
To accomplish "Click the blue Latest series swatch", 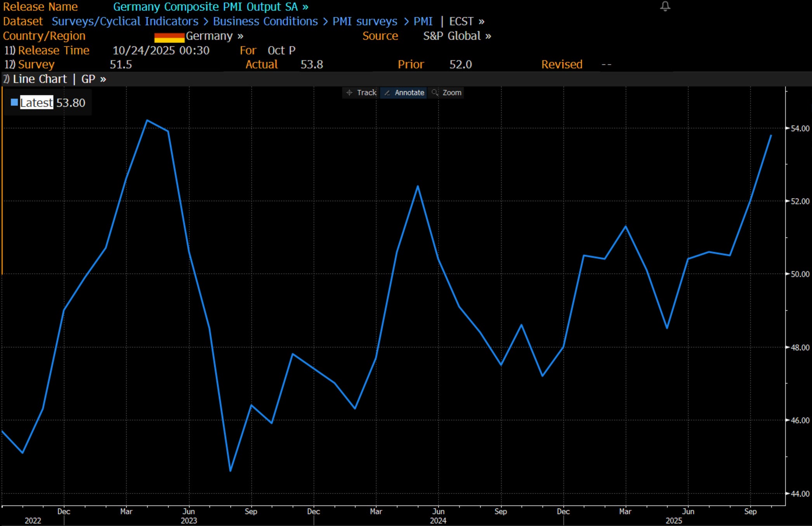I will (x=14, y=103).
